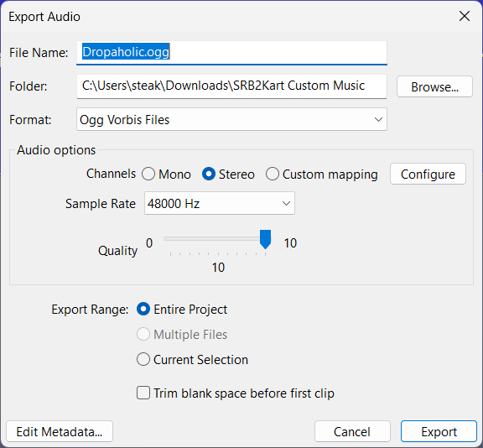Click the Quality slider handle
This screenshot has height=448, width=483.
pos(265,239)
